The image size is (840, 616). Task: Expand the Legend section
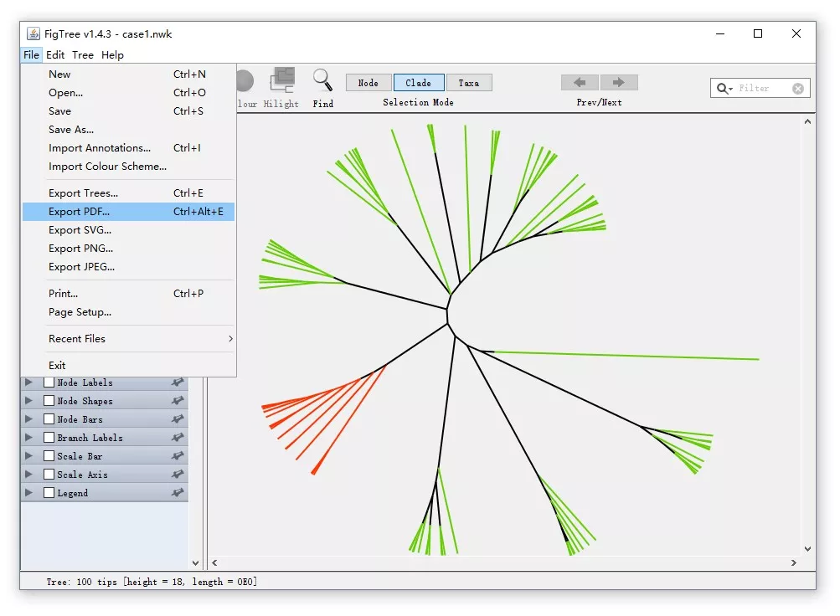coord(29,492)
